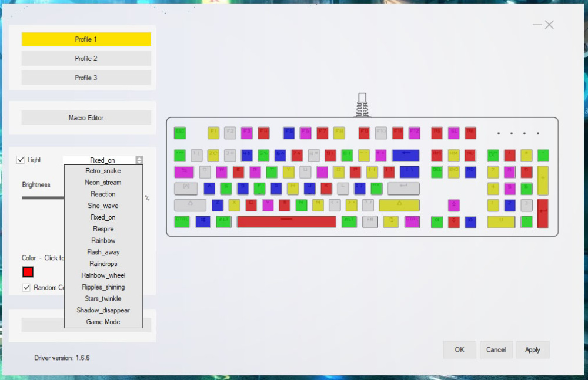This screenshot has width=588, height=380.
Task: Click the green ESC key on keyboard
Action: click(180, 133)
